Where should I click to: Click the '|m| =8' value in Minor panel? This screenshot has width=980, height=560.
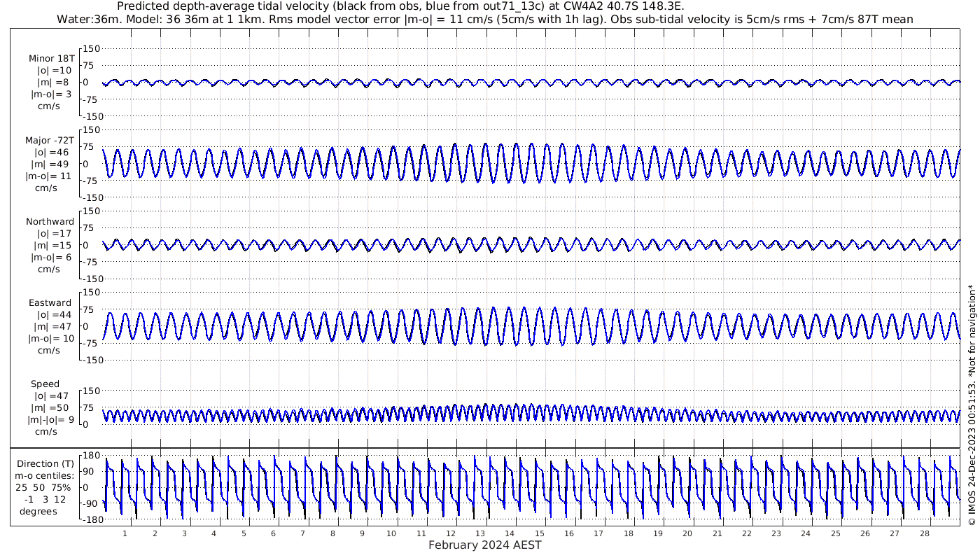click(53, 83)
